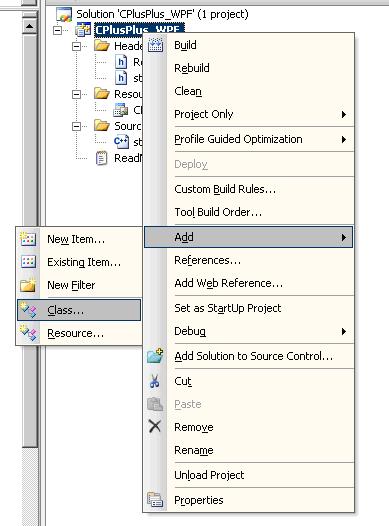Click the scissors Cut icon

pos(155,381)
